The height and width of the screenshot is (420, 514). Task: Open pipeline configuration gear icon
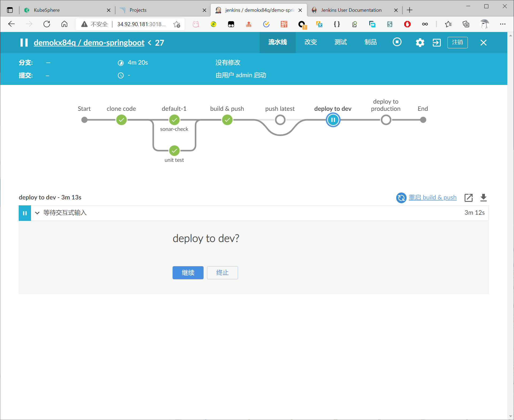420,42
